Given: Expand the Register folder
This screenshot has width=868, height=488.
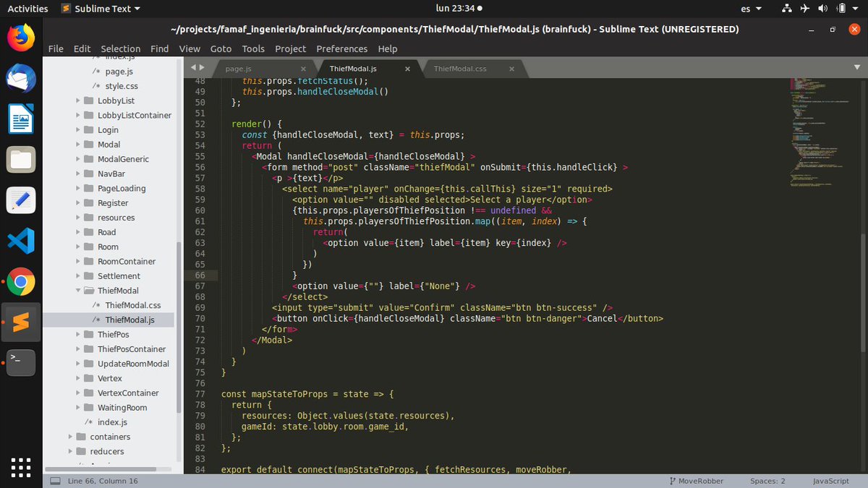Looking at the screenshot, I should click(x=78, y=203).
